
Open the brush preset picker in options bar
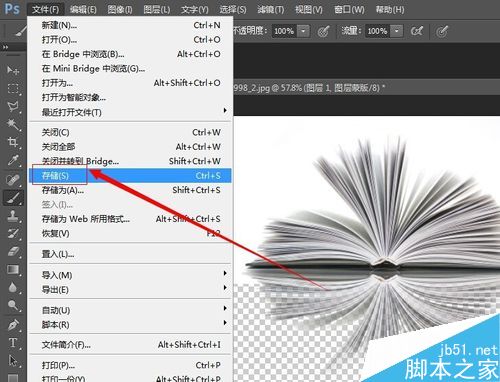20,31
